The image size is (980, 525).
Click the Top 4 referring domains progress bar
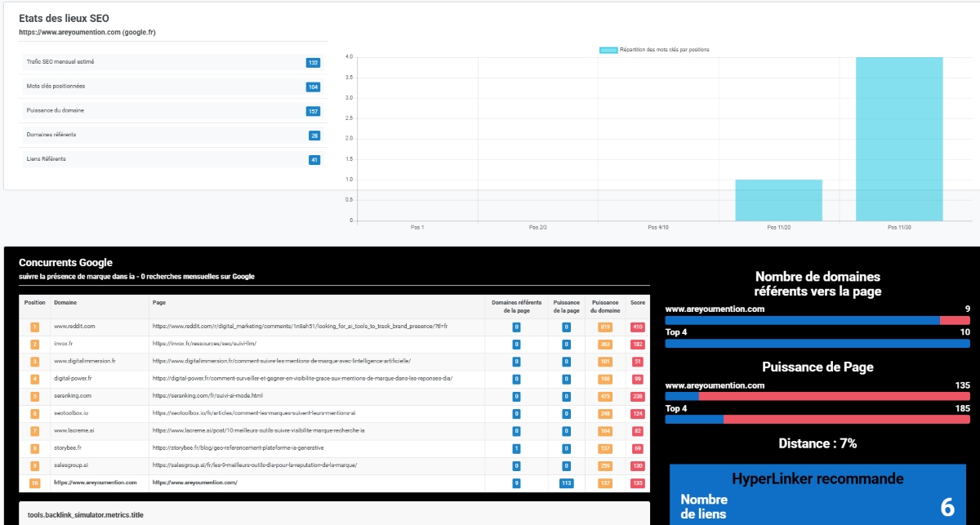817,344
